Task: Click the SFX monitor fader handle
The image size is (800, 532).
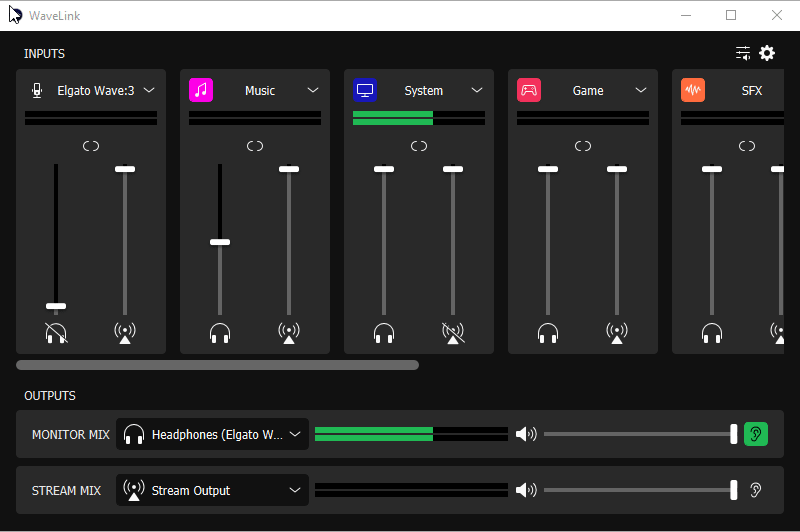Action: (712, 169)
